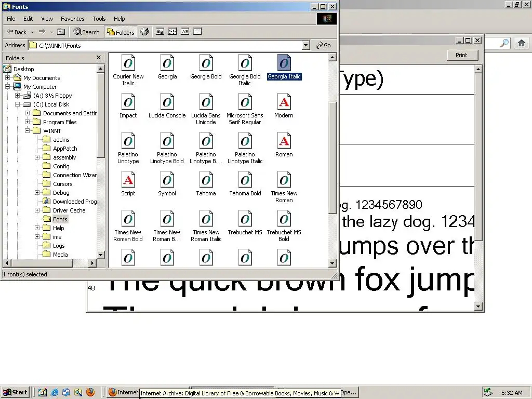The width and height of the screenshot is (532, 399).
Task: Launch Firefox from Quick Launch bar
Action: (x=90, y=392)
